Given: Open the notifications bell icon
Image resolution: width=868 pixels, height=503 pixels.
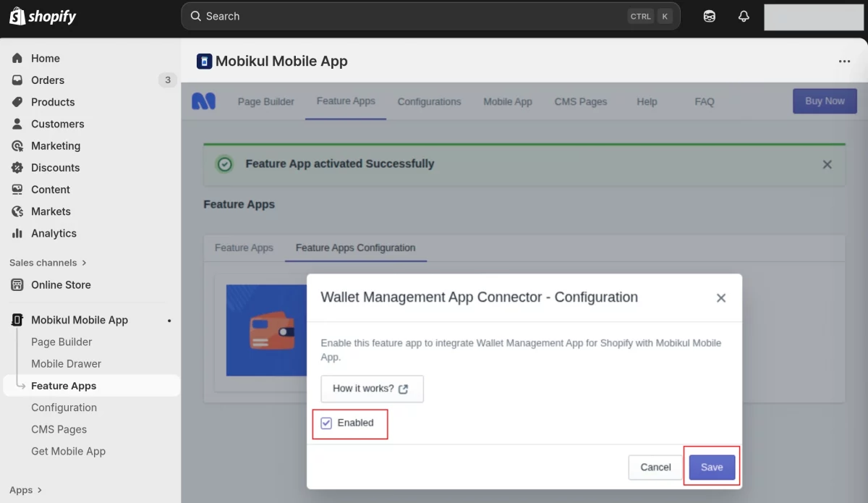Looking at the screenshot, I should (x=744, y=16).
